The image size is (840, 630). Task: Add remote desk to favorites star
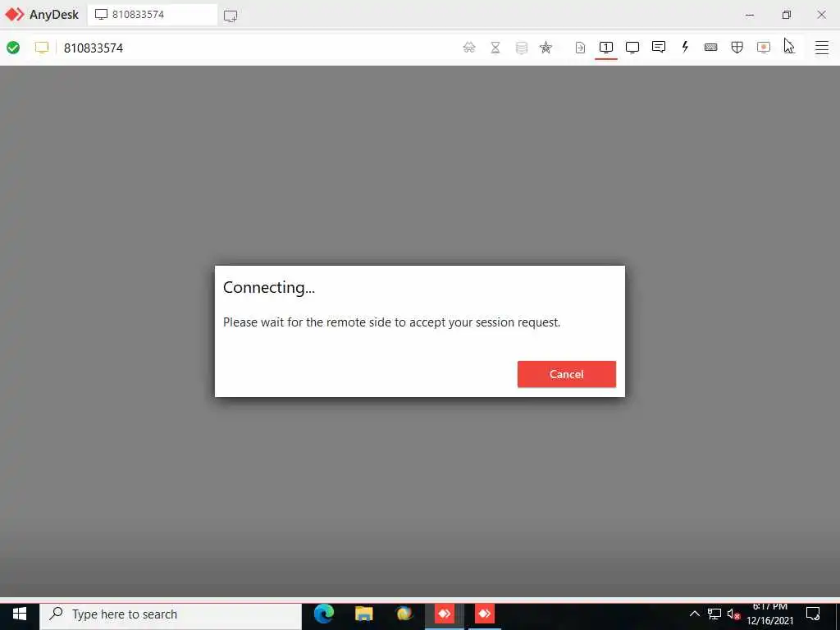click(546, 48)
